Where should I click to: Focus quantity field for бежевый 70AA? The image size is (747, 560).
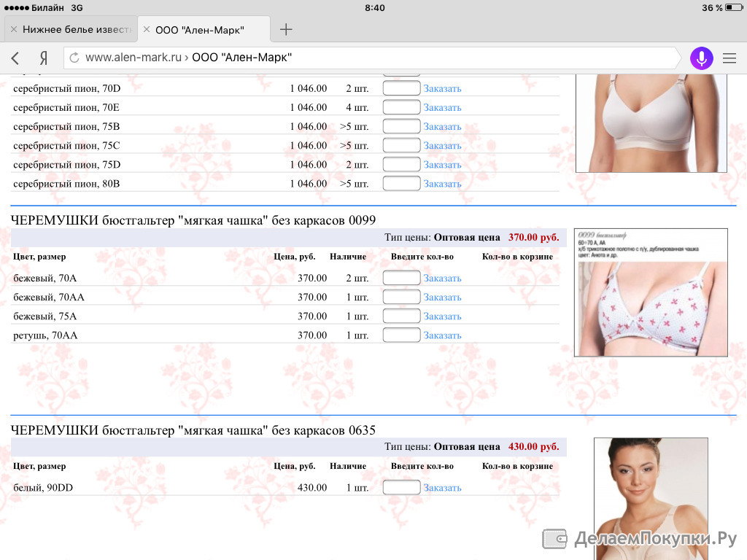(402, 297)
